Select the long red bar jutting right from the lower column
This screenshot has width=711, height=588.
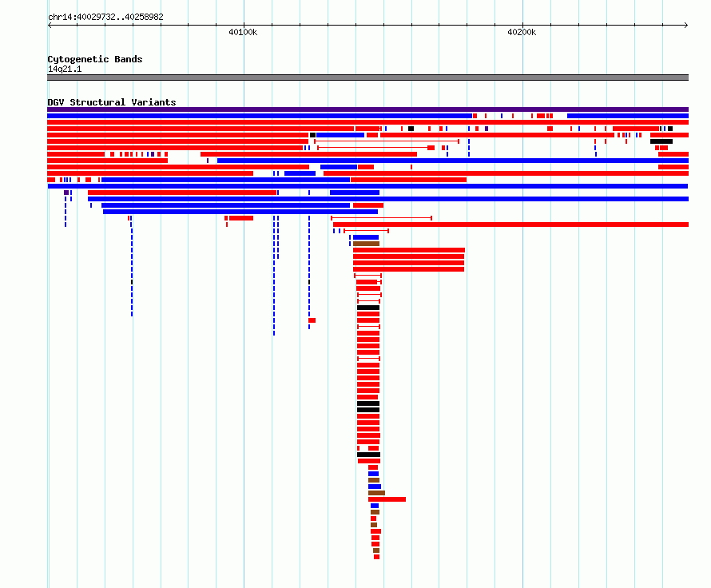point(387,499)
